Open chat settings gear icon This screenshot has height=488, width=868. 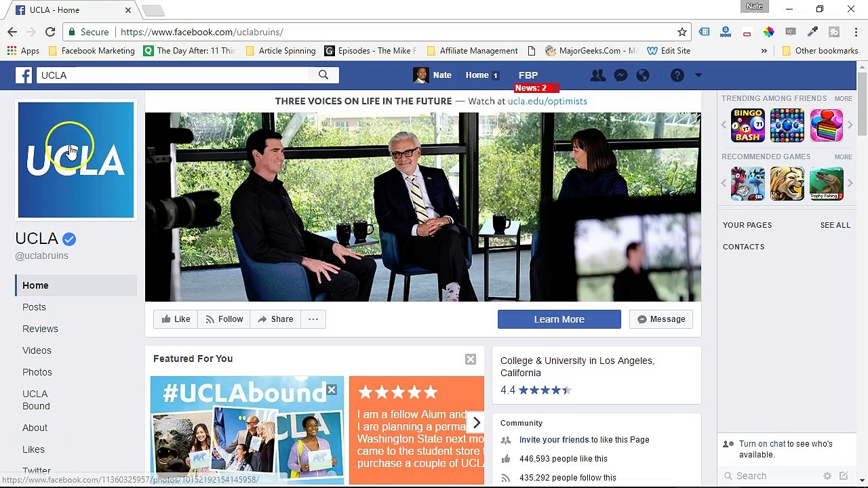click(x=827, y=476)
